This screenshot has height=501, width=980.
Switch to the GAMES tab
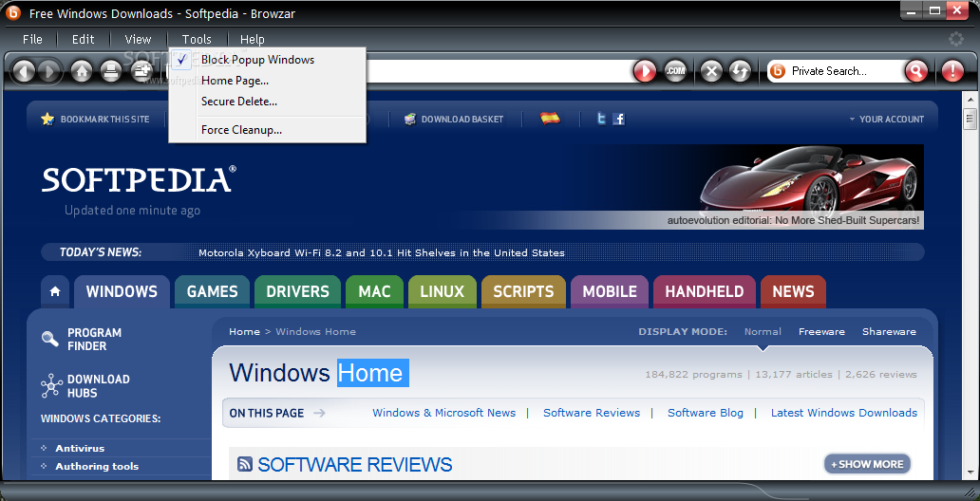pos(213,291)
